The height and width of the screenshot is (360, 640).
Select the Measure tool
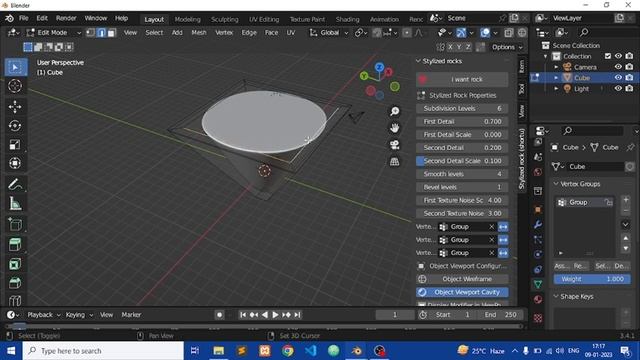pos(15,203)
